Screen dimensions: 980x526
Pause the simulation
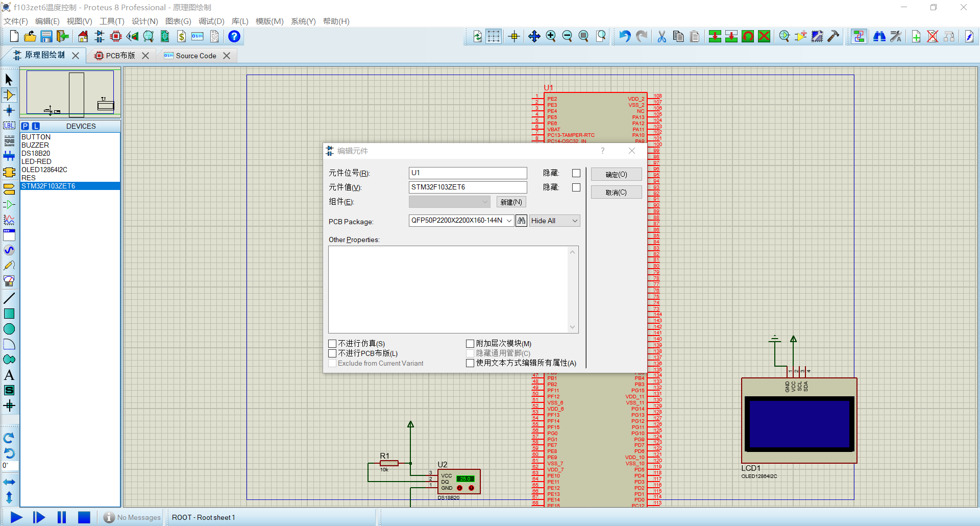pyautogui.click(x=62, y=517)
